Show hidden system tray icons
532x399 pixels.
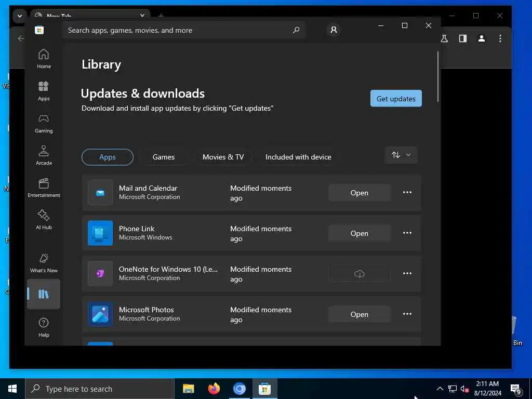point(440,389)
